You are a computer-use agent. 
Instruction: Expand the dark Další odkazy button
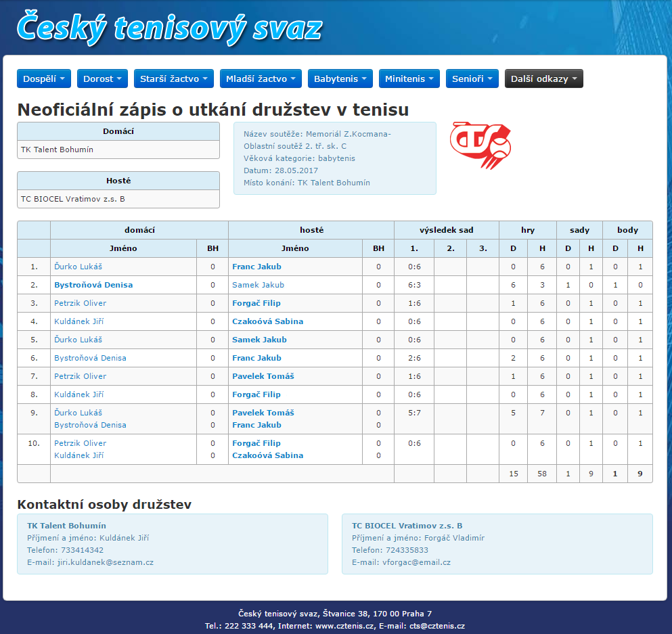pyautogui.click(x=543, y=78)
